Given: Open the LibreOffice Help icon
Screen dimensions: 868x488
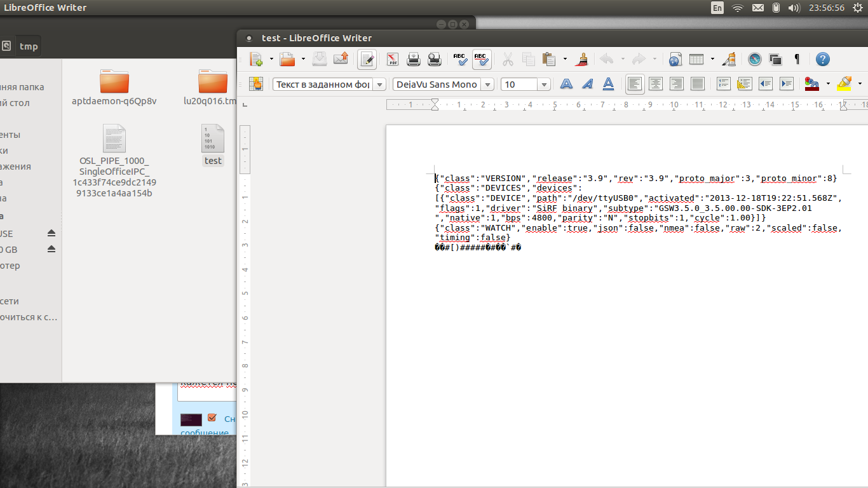Looking at the screenshot, I should click(x=822, y=60).
